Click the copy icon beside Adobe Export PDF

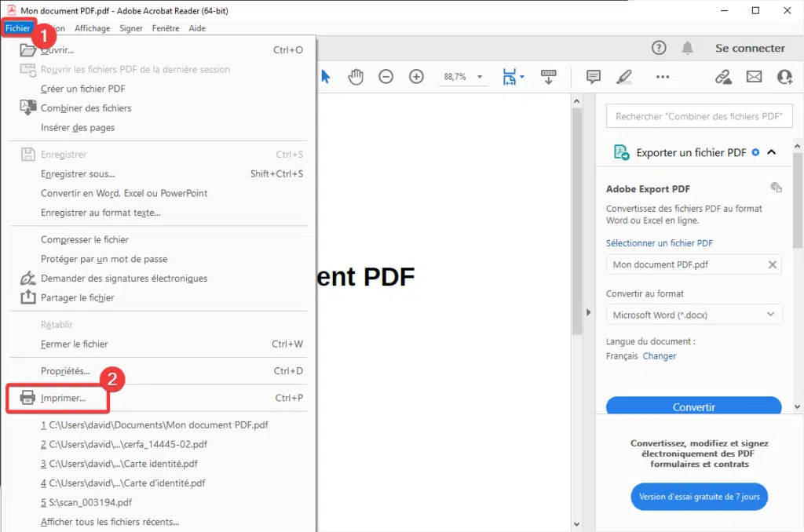tap(777, 188)
